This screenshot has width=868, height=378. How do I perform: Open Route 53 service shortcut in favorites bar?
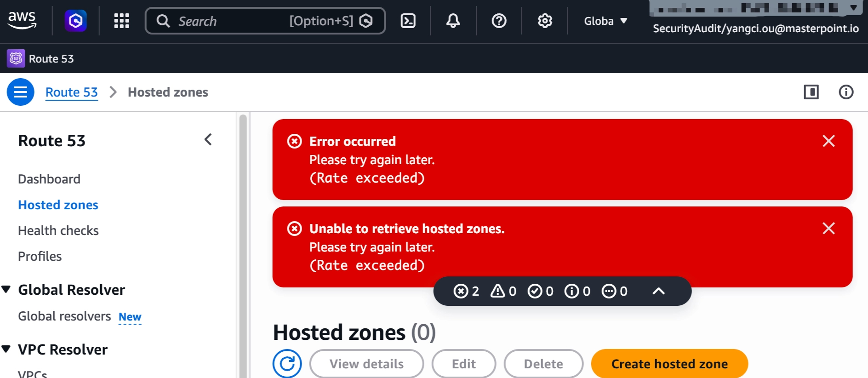coord(40,58)
